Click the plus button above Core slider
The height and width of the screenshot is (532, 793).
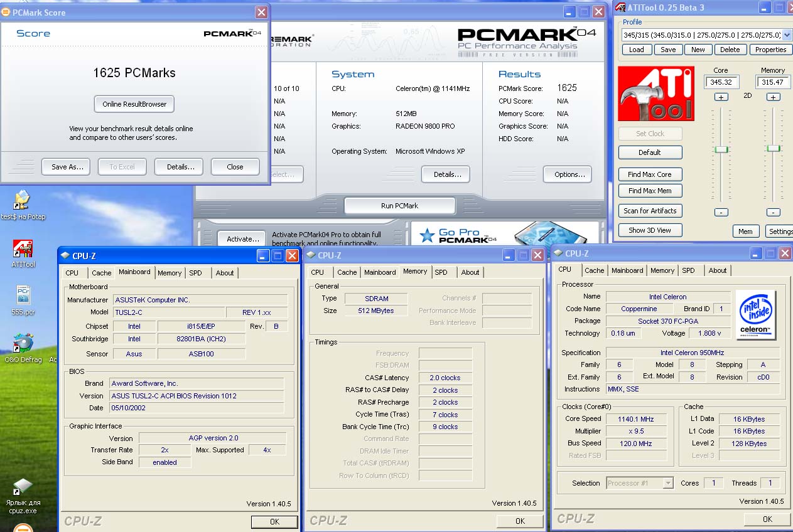point(721,97)
